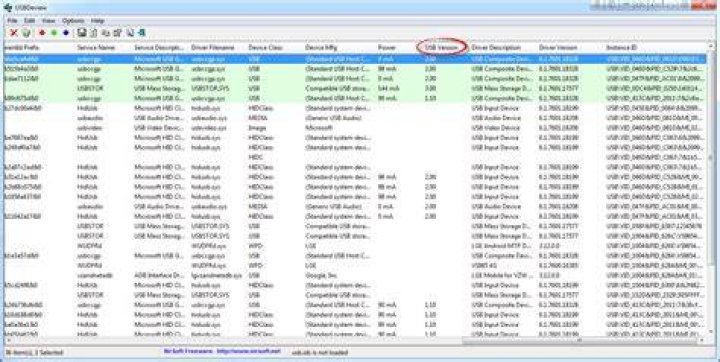The height and width of the screenshot is (362, 720).
Task: Click the USB Version column header
Action: coord(442,47)
